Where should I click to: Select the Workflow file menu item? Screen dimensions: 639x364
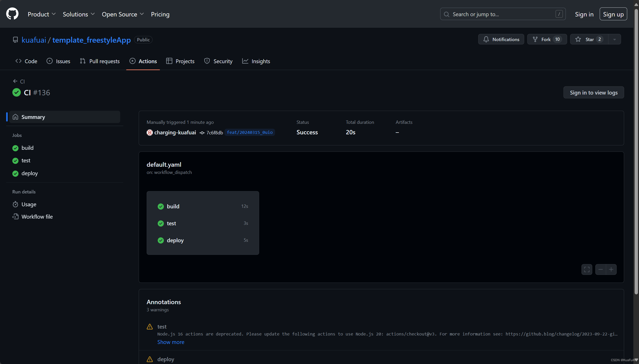[x=37, y=217]
